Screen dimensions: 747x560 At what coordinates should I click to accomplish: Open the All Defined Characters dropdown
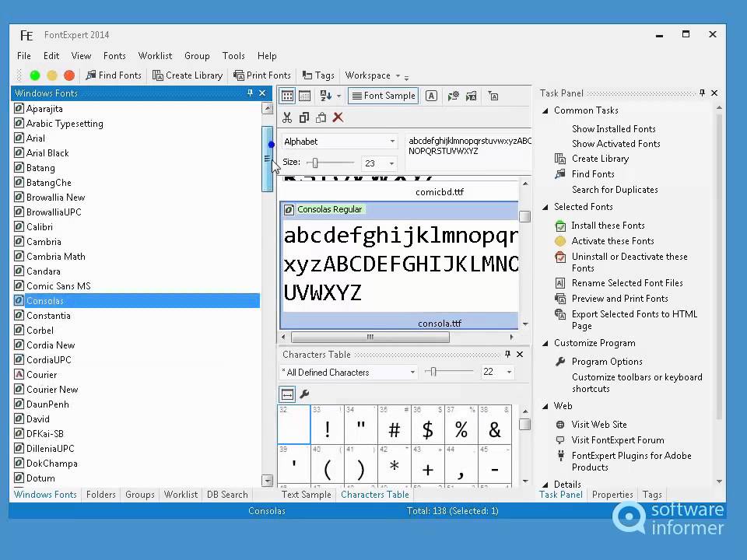[x=412, y=373]
